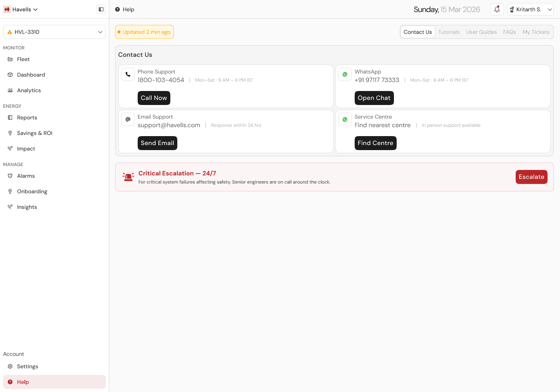Open the notifications bell icon

[x=497, y=9]
